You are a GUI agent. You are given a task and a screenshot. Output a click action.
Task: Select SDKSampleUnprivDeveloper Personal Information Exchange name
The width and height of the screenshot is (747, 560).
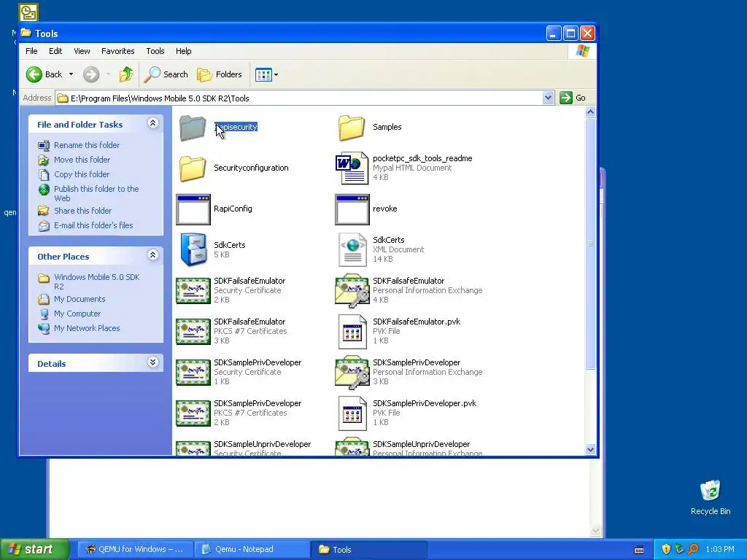pos(421,444)
